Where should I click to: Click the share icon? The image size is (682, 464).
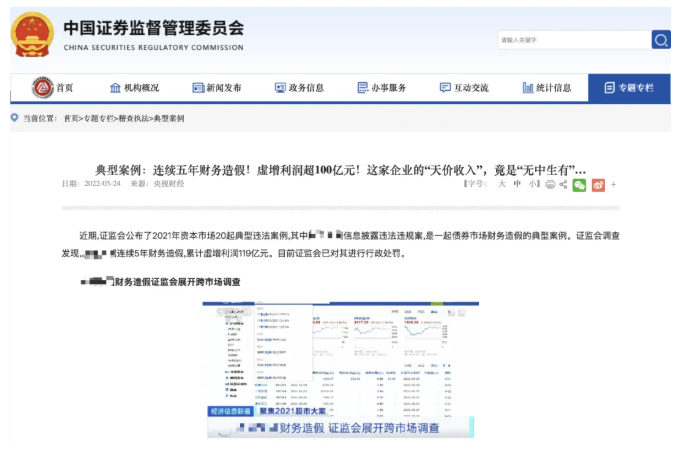(564, 184)
